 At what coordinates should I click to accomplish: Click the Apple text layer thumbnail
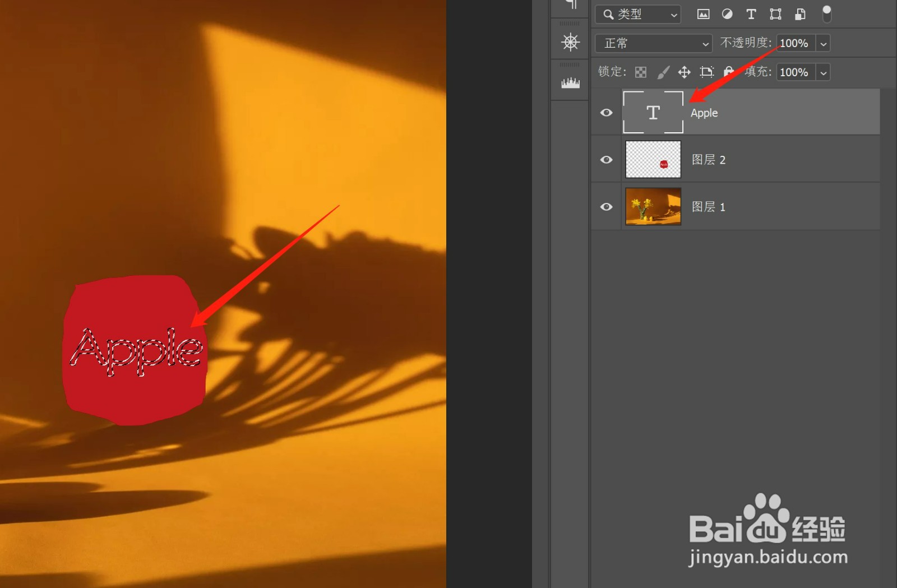[x=653, y=112]
